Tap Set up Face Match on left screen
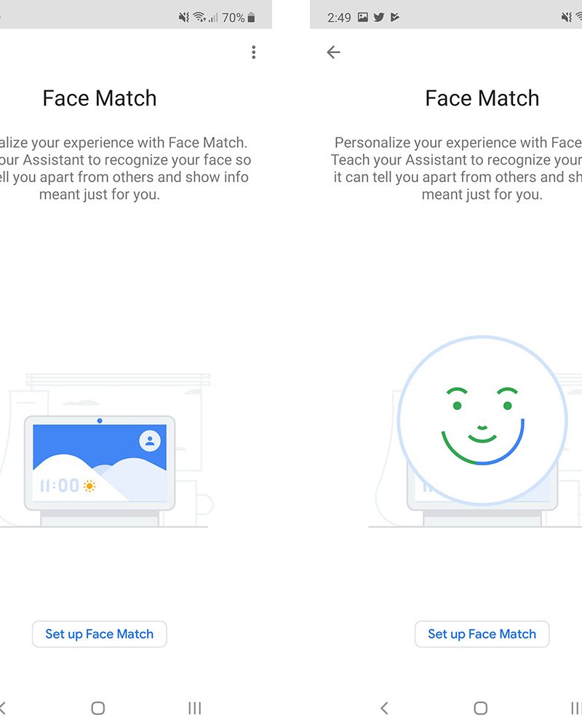This screenshot has height=728, width=582. 100,634
